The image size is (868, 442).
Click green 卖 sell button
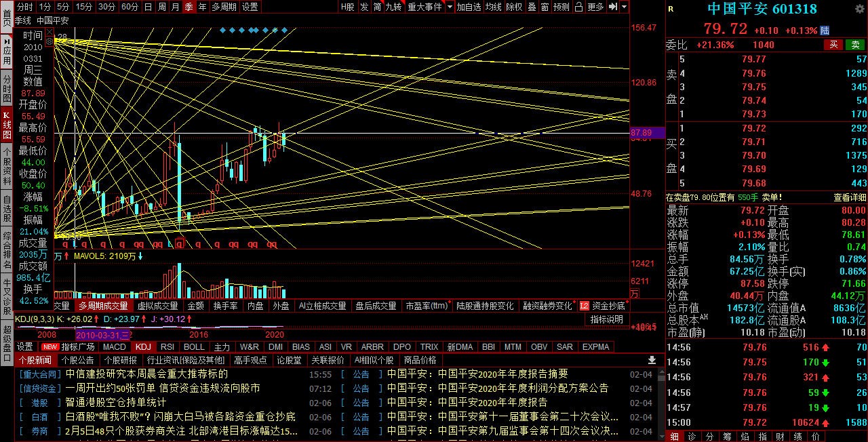click(855, 45)
